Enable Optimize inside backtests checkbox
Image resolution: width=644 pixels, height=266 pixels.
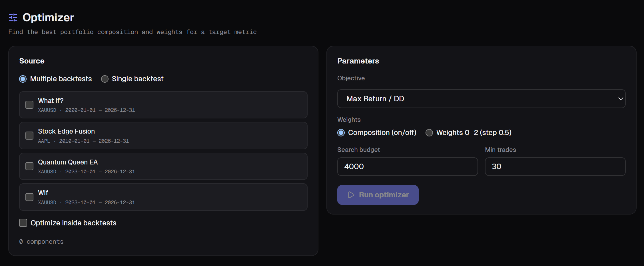click(x=23, y=223)
